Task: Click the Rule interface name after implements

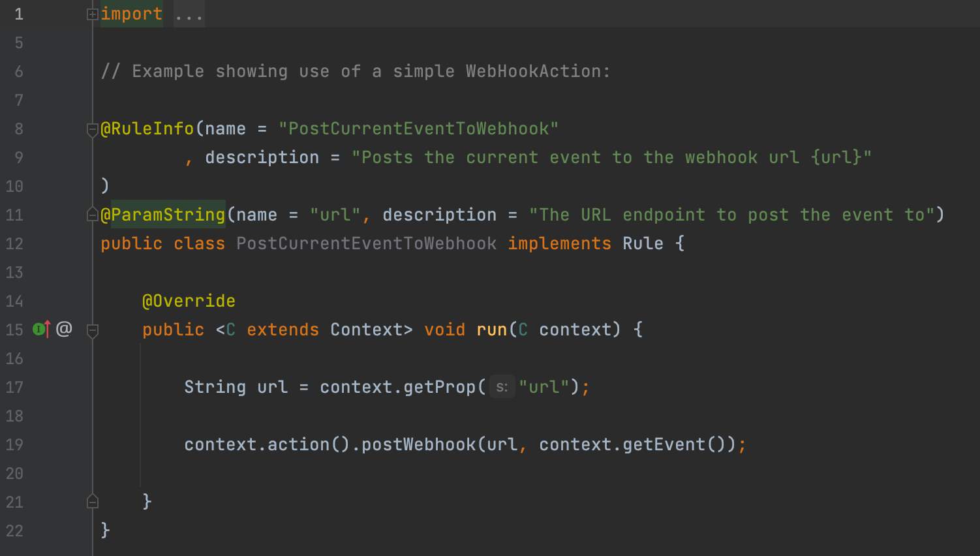Action: coord(643,243)
